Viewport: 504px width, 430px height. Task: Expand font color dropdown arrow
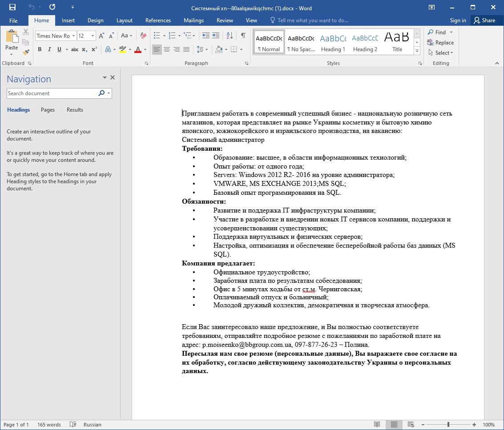[x=145, y=49]
